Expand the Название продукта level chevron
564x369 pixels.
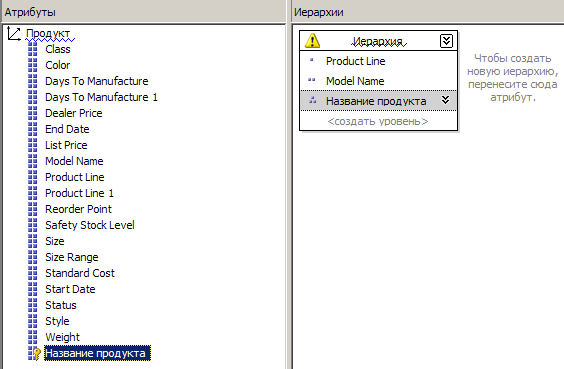[445, 100]
